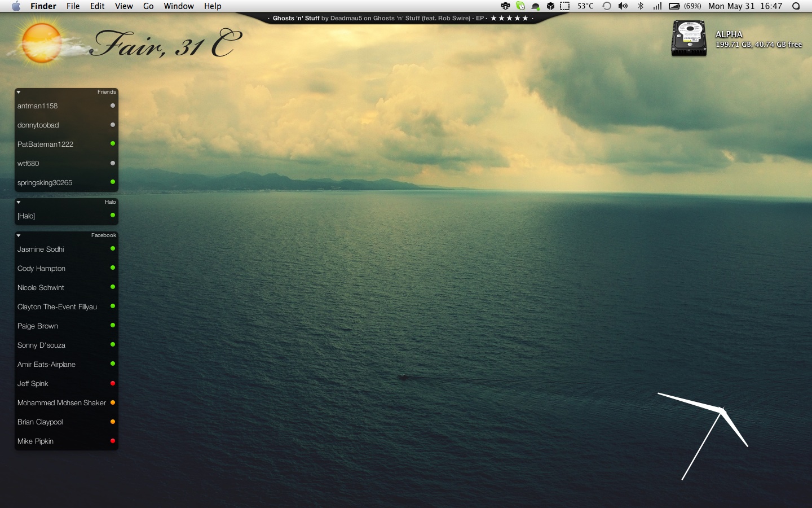This screenshot has height=508, width=812.
Task: Open the volume speaker icon
Action: point(623,6)
